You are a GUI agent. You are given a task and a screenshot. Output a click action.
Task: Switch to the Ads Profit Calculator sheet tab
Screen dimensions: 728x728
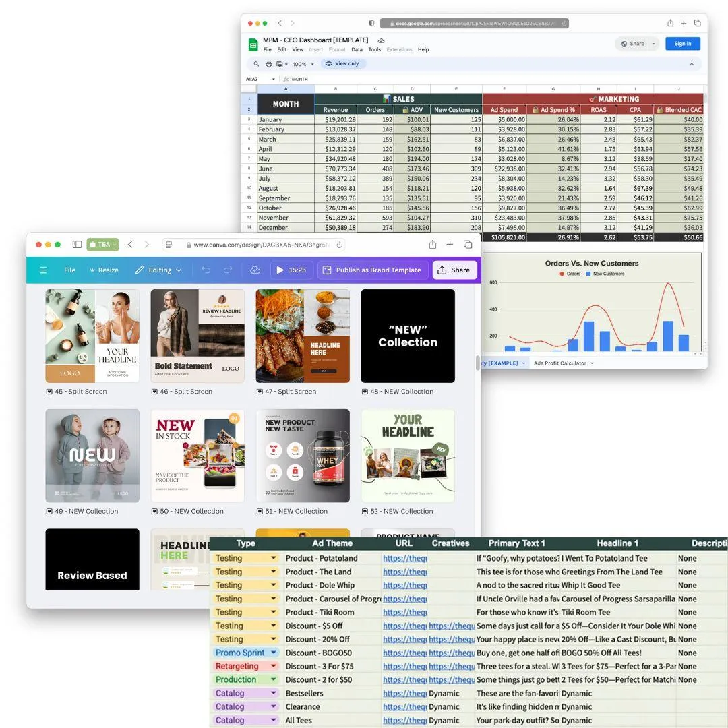click(559, 363)
